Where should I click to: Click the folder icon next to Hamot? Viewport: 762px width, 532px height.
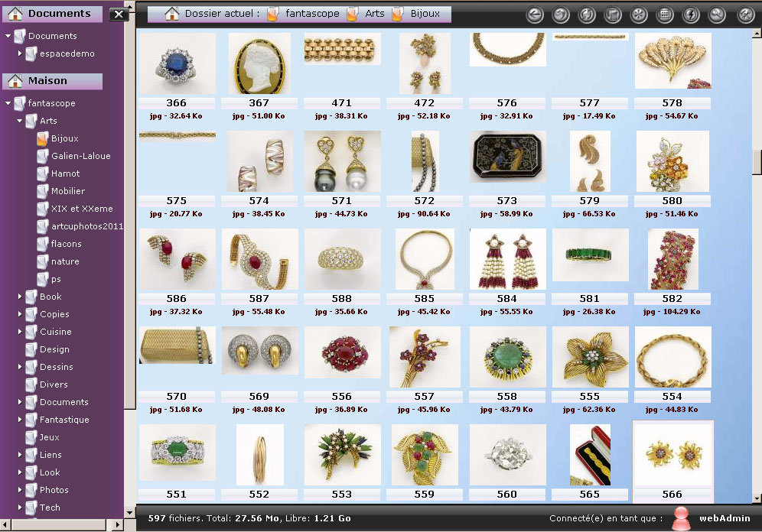point(43,174)
